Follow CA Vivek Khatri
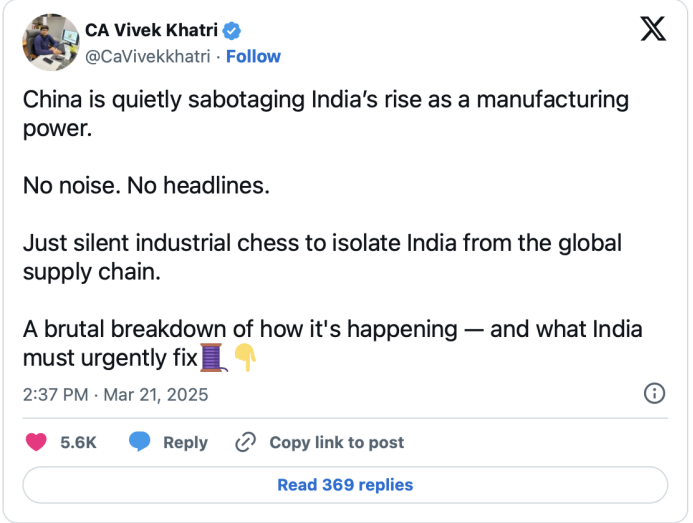Image resolution: width=693 pixels, height=523 pixels. 252,56
